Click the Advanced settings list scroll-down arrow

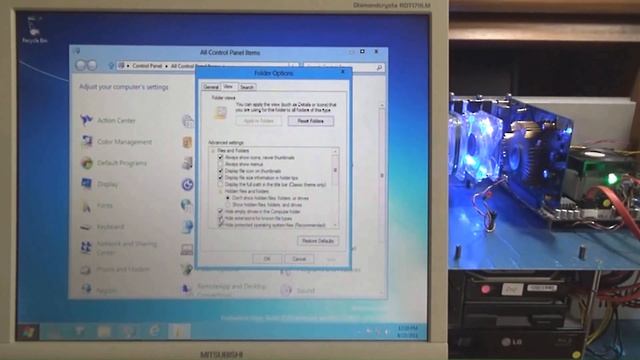[335, 225]
